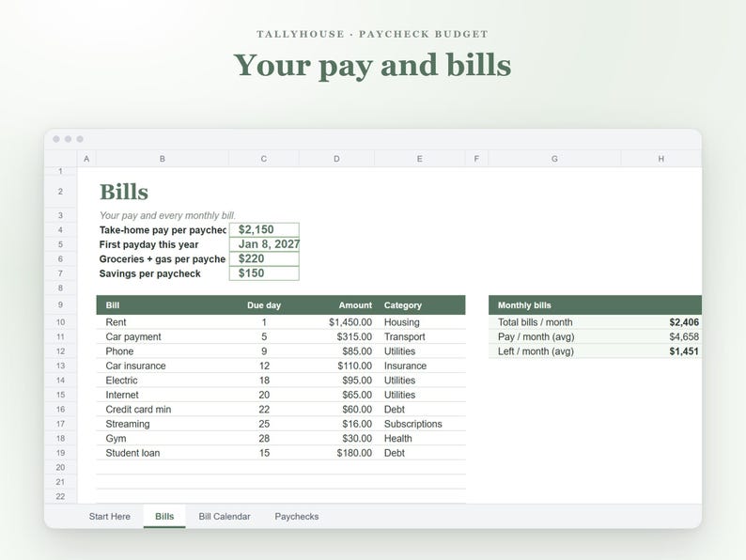Select row 10 header

coord(60,322)
